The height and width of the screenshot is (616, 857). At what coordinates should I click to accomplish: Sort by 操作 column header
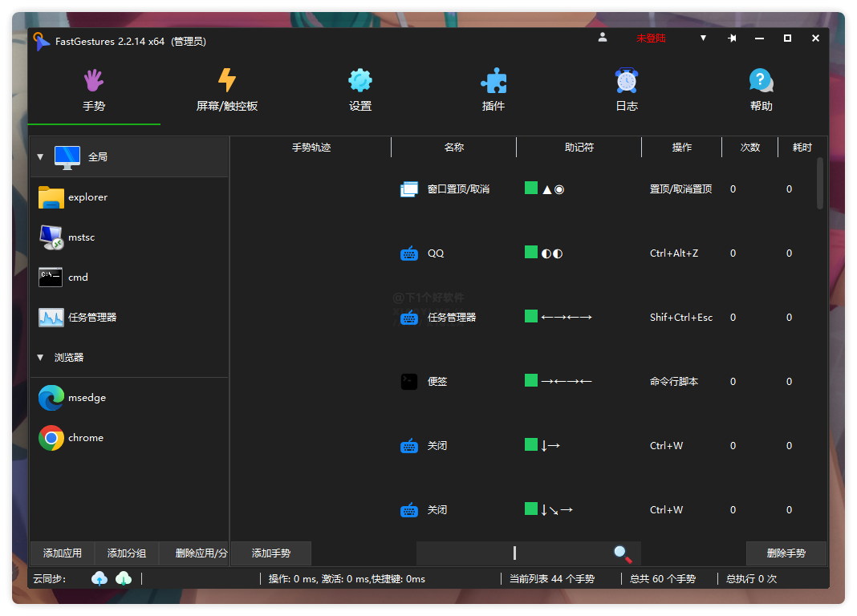tap(681, 148)
